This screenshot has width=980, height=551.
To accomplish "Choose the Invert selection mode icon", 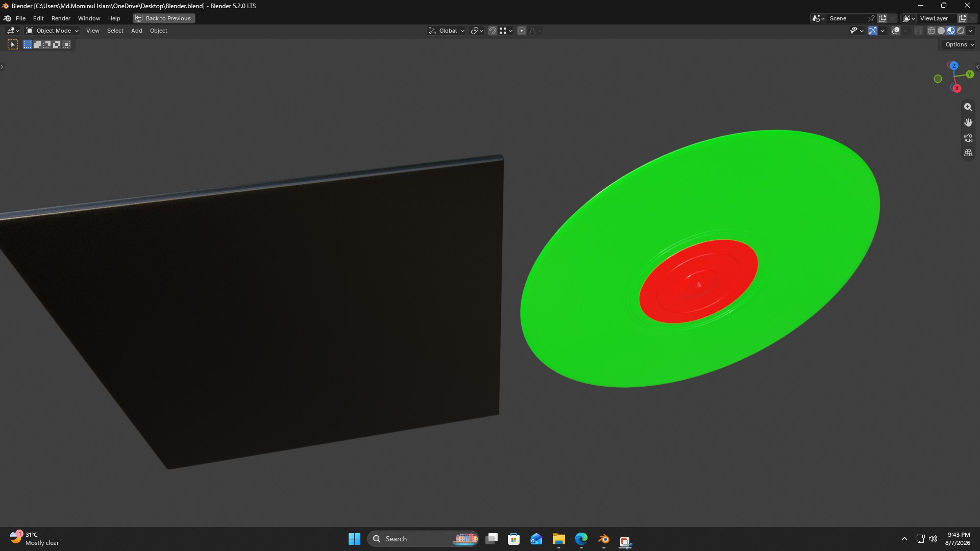I will pos(57,45).
